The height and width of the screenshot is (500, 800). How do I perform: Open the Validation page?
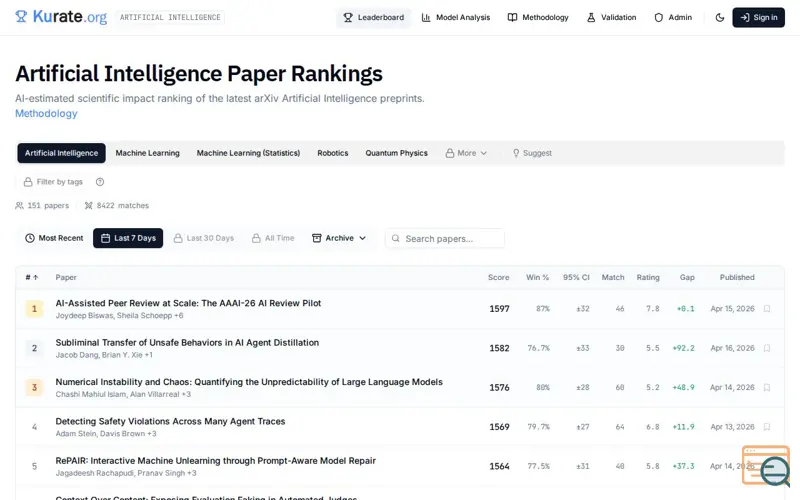click(x=611, y=17)
